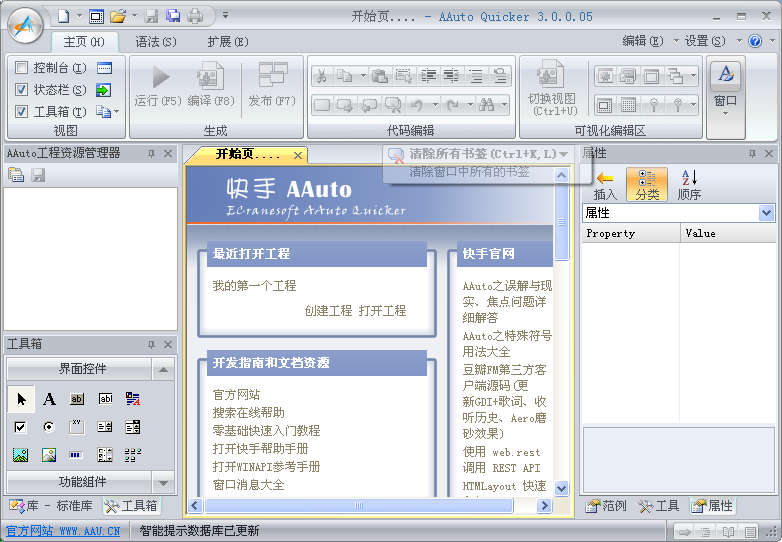Switch to the 语法(S) ribbon tab
Screen dimensions: 782x542
click(x=156, y=42)
